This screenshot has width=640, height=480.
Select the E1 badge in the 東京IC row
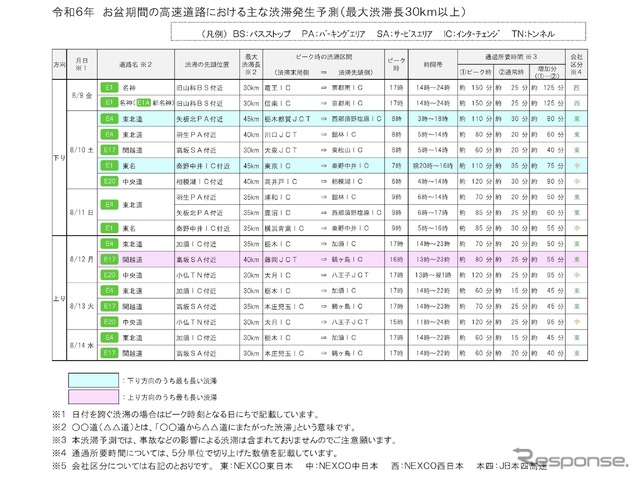click(x=109, y=166)
